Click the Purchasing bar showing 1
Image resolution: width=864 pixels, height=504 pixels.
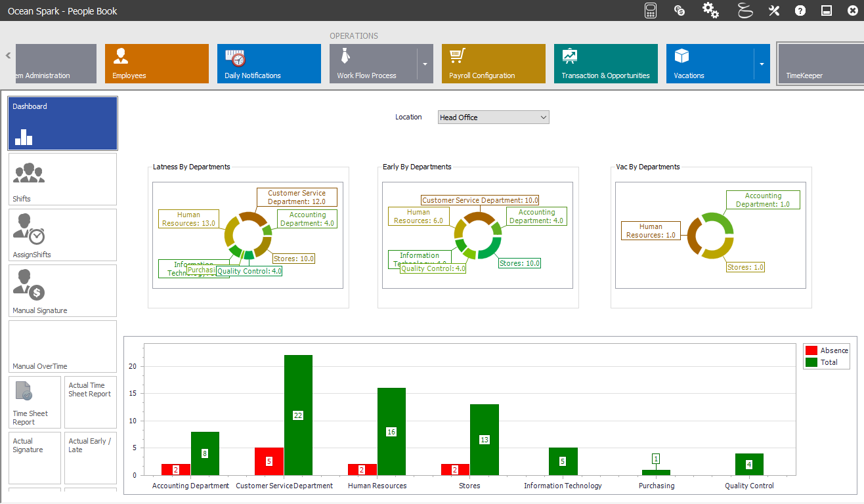coord(656,472)
